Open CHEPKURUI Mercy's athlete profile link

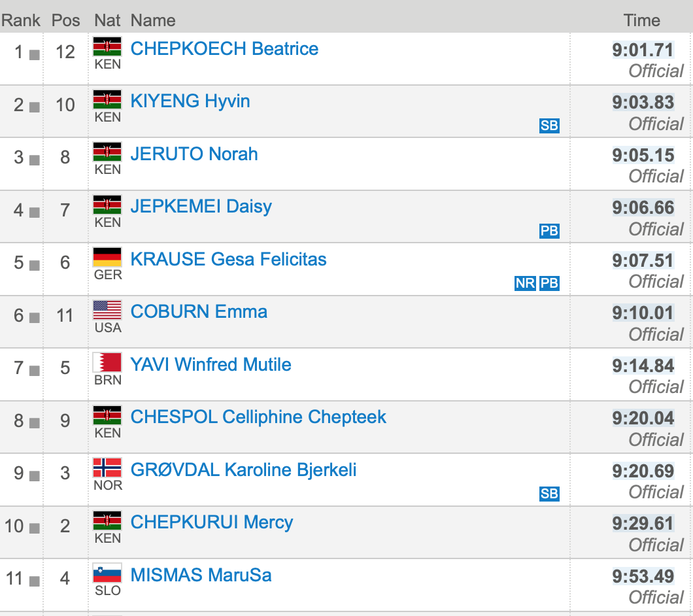[x=212, y=522]
